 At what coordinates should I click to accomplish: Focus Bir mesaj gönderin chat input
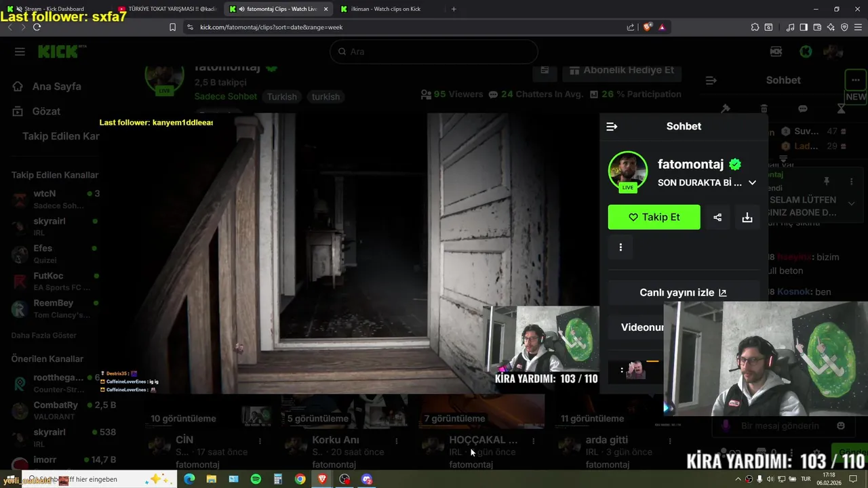(x=780, y=426)
